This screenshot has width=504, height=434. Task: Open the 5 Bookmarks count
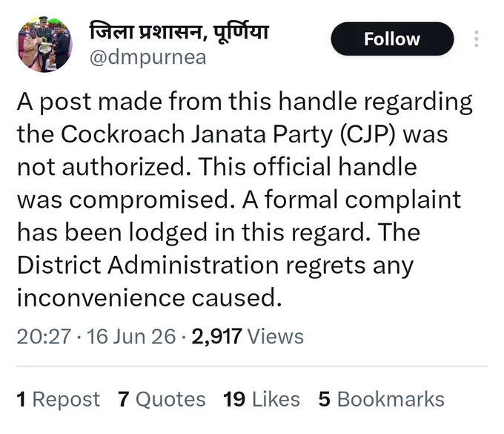tap(381, 399)
